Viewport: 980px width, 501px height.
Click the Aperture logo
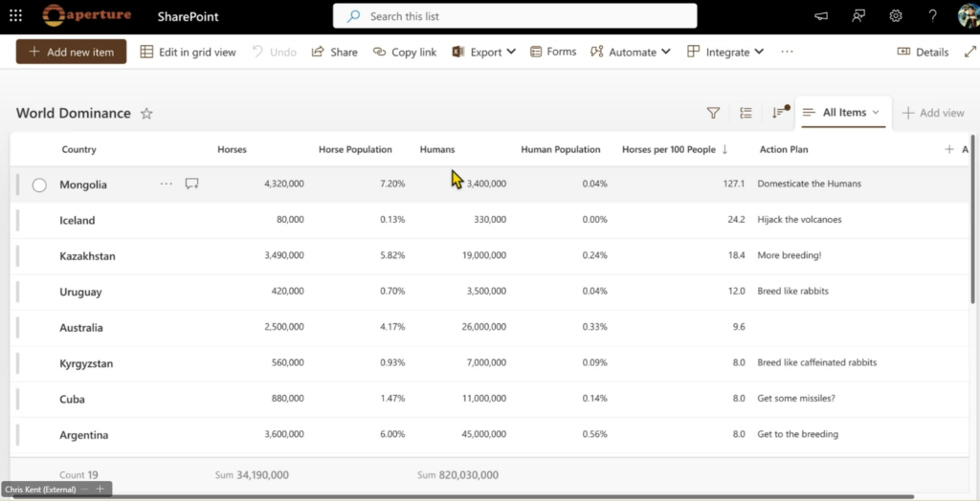87,15
